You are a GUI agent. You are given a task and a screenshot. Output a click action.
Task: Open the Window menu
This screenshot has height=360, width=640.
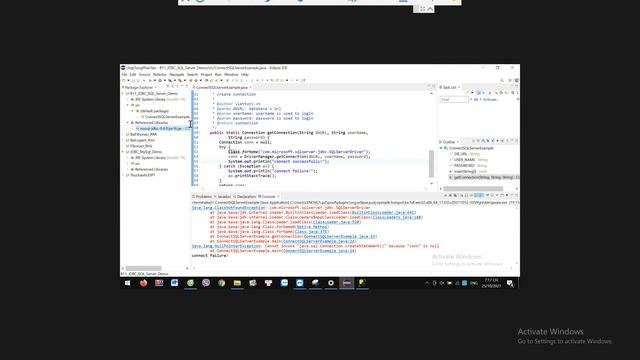tap(231, 75)
